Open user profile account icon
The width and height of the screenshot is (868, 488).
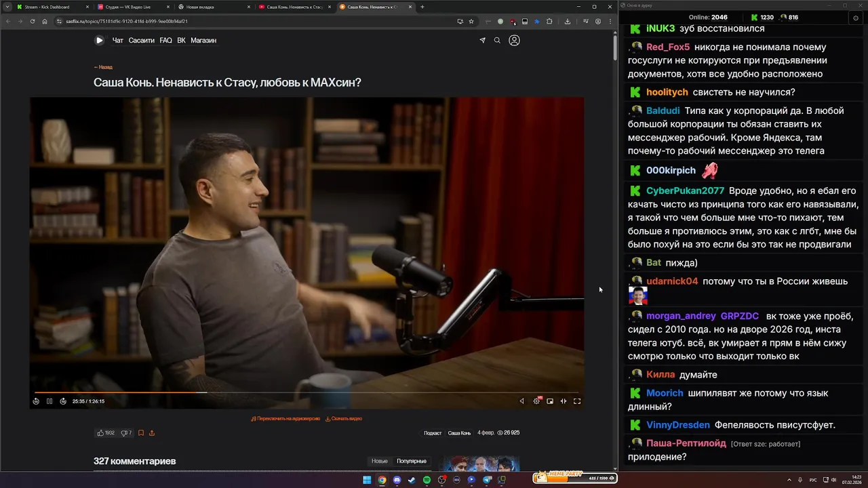click(514, 40)
